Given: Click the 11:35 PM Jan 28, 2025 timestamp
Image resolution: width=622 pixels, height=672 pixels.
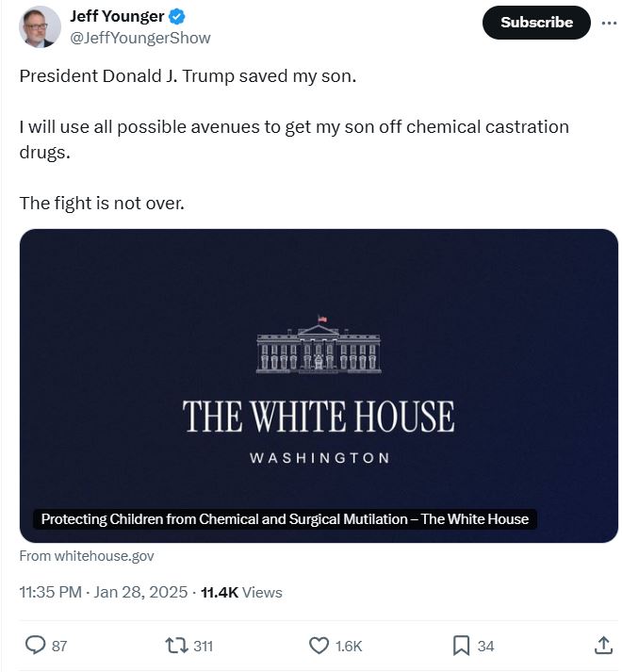Looking at the screenshot, I should pos(104,592).
